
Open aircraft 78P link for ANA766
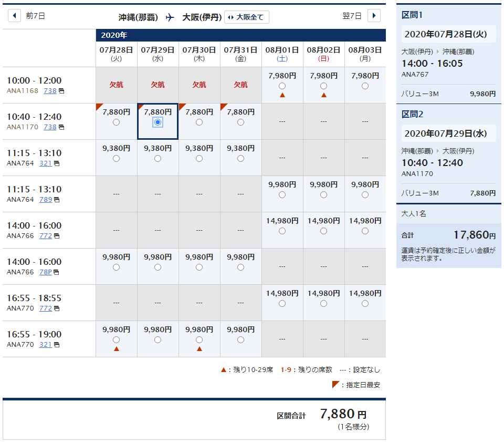(x=46, y=272)
